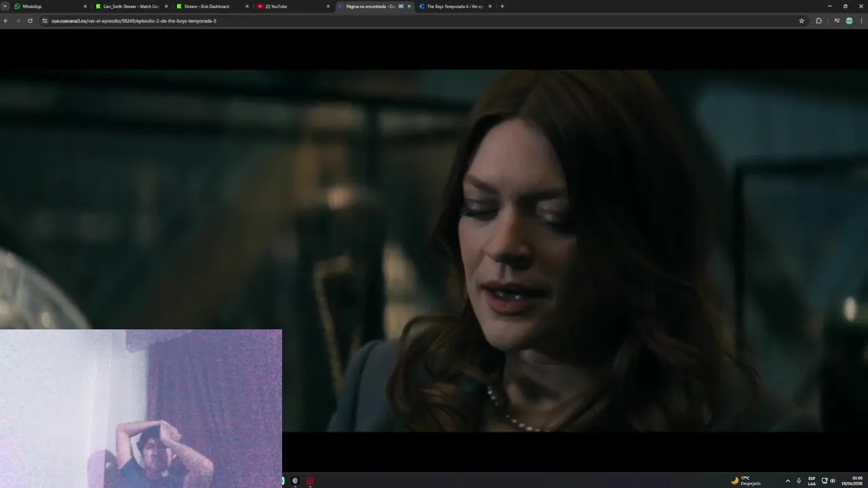Click the playing video area
Viewport: 868px width, 488px height.
click(x=434, y=251)
